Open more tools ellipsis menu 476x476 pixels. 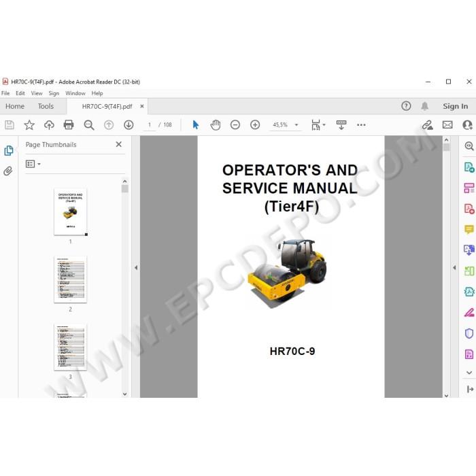[361, 124]
